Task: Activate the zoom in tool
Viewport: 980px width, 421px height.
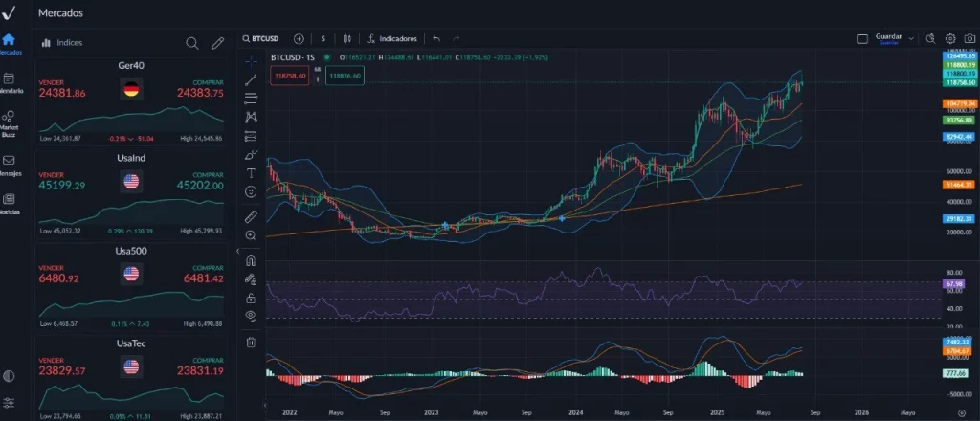Action: coord(251,235)
